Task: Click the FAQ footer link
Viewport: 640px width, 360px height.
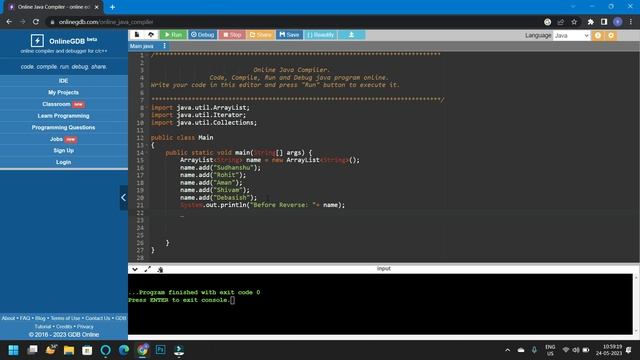Action: pos(25,318)
